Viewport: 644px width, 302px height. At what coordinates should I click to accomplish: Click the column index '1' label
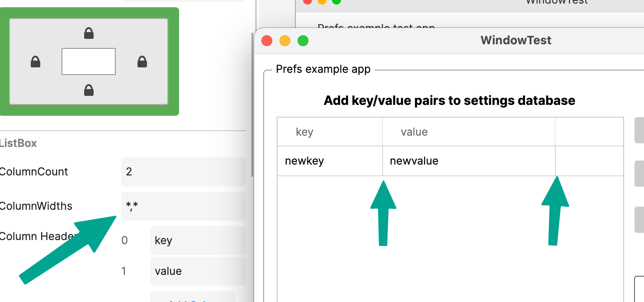point(124,271)
